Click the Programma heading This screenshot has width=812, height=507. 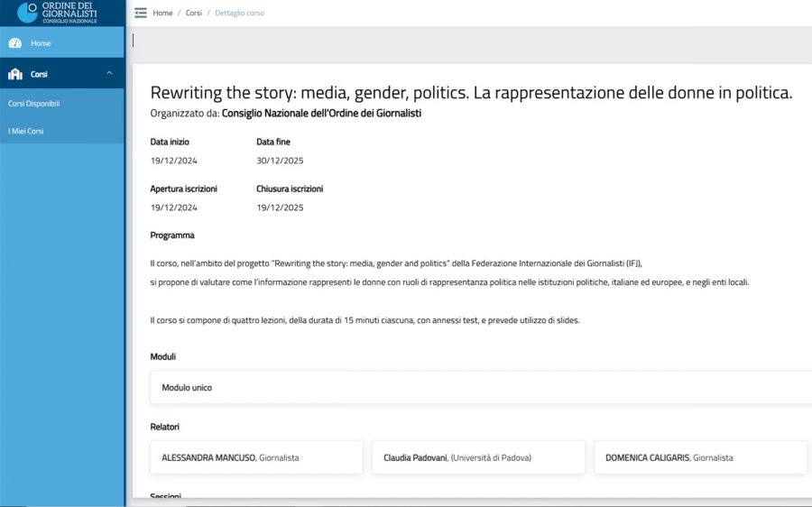(x=172, y=235)
